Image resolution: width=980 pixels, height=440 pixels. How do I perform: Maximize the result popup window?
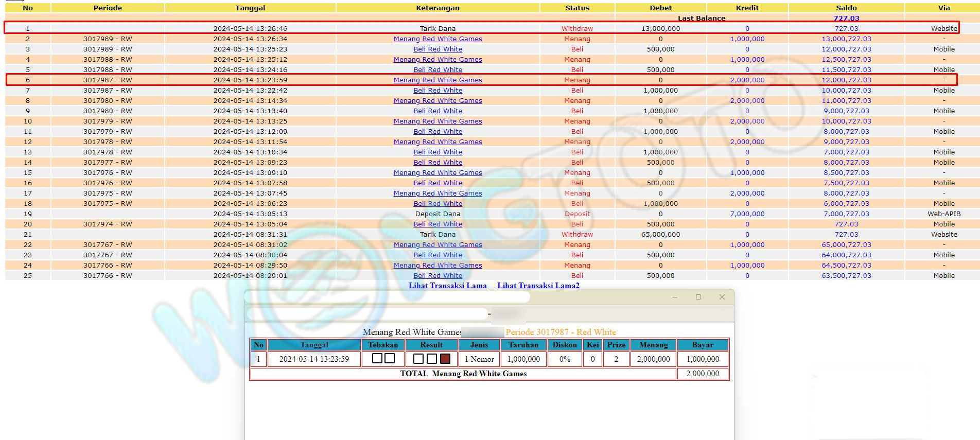pos(698,297)
